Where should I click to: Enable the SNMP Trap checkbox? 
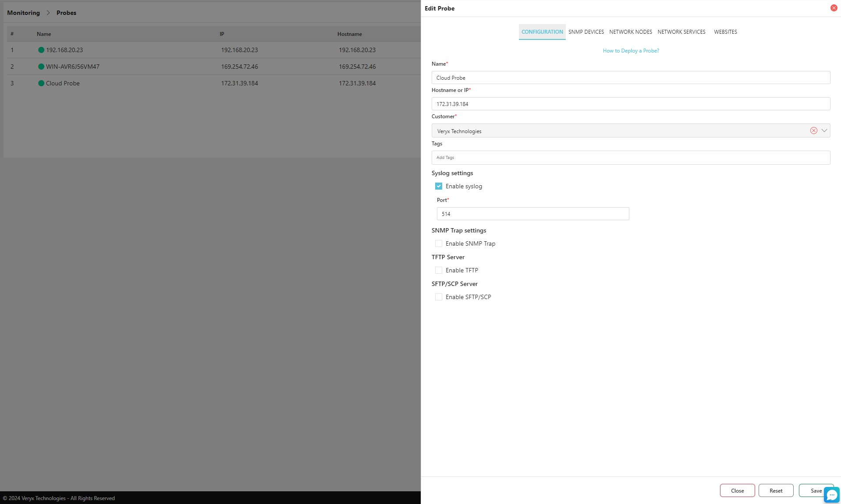point(439,243)
